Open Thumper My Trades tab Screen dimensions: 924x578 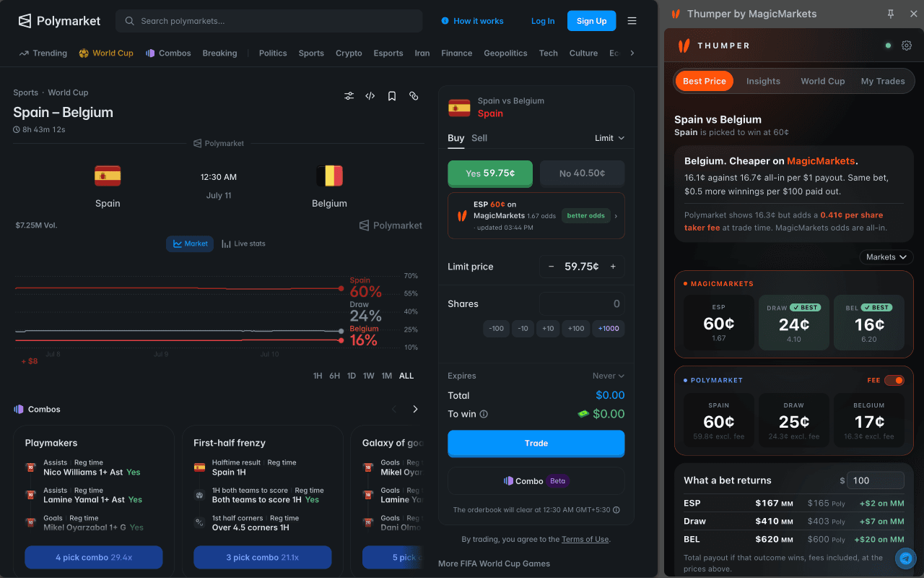coord(883,81)
